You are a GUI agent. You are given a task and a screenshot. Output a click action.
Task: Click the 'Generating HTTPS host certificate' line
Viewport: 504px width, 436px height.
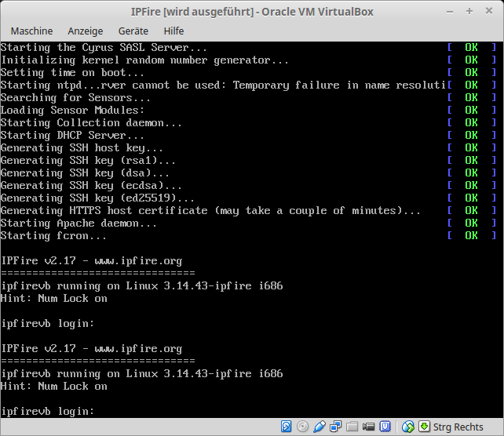[x=211, y=211]
